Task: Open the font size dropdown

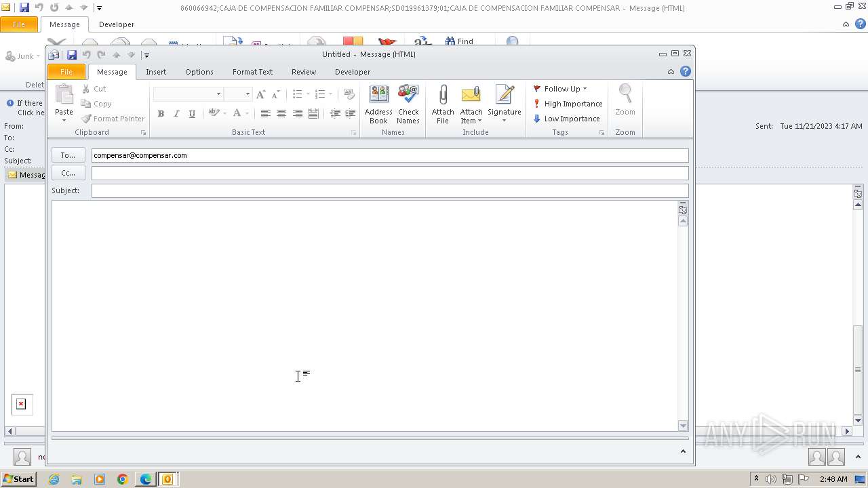Action: (x=248, y=94)
